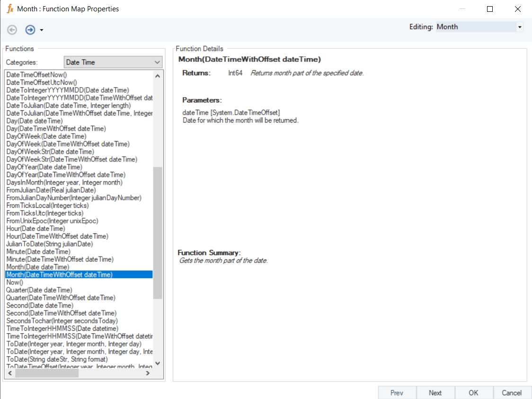Click the fx function icon in title bar

(x=10, y=9)
